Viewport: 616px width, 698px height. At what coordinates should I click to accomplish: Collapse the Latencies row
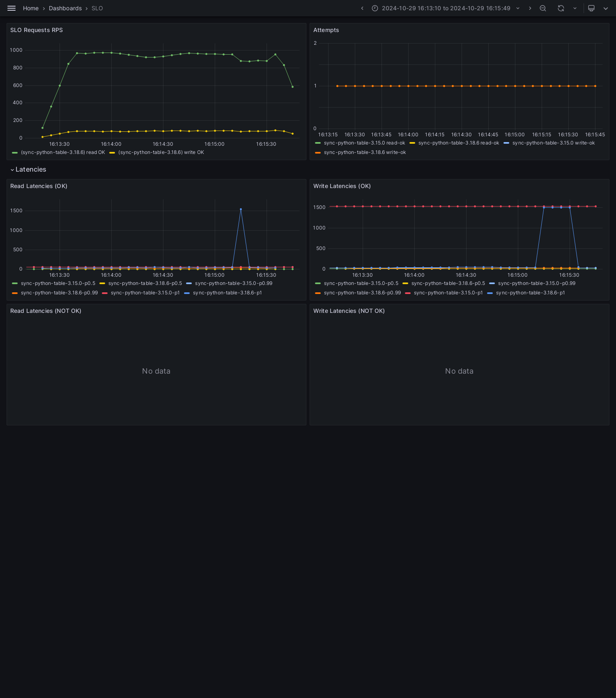coord(28,170)
